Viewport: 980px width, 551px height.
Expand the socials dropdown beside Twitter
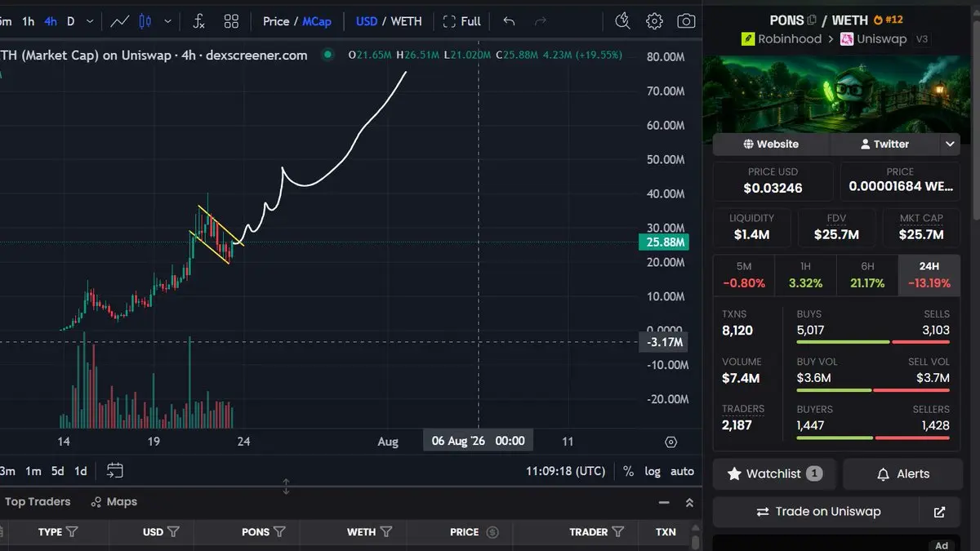[x=950, y=144]
